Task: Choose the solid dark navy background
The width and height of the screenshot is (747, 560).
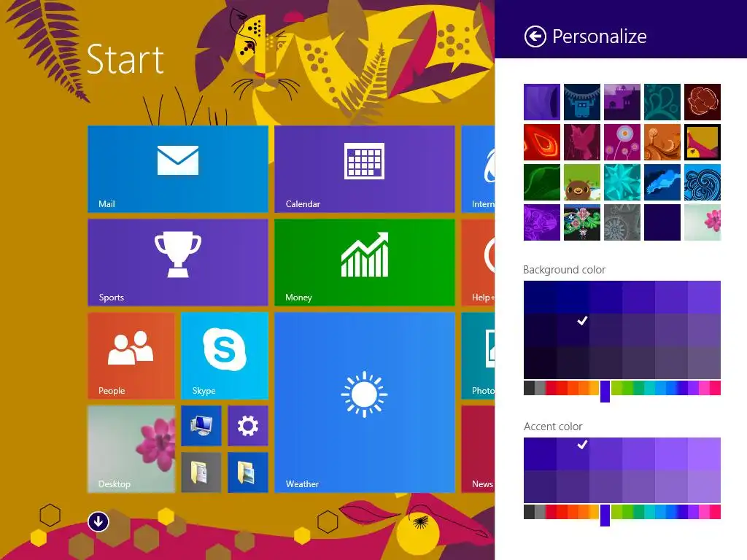Action: click(x=662, y=222)
